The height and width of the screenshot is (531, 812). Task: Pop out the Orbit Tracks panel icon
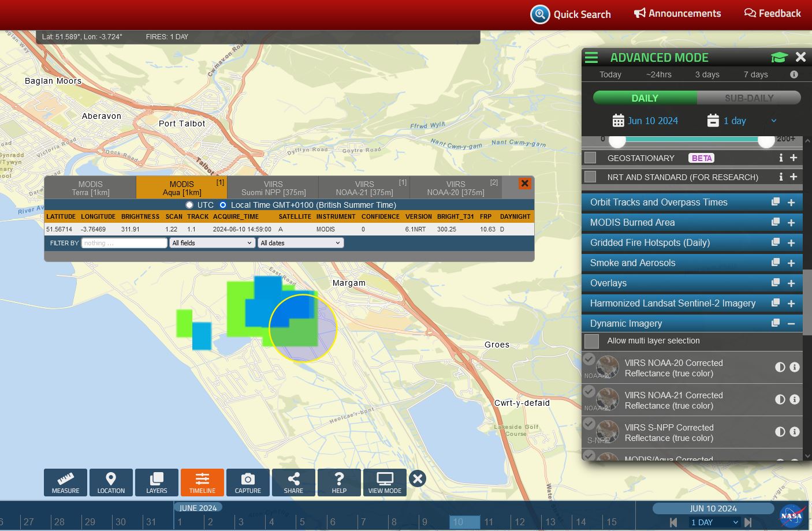[x=776, y=202]
